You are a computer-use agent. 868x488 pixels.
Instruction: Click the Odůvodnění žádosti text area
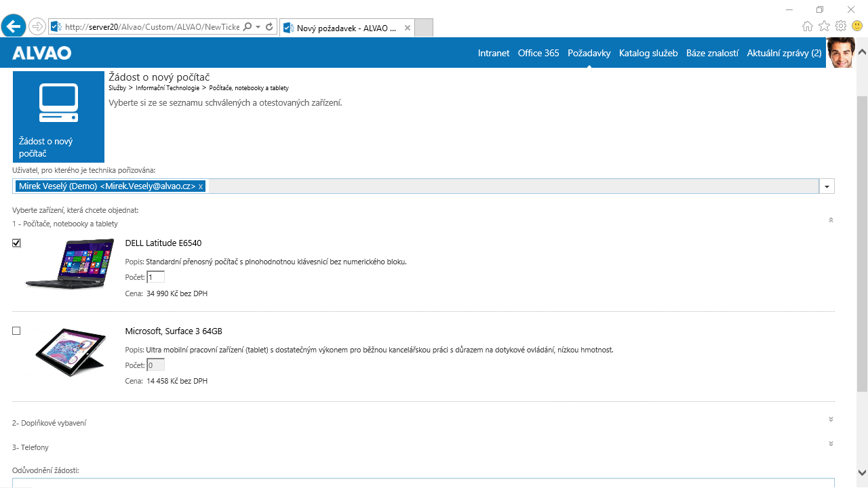(x=423, y=483)
